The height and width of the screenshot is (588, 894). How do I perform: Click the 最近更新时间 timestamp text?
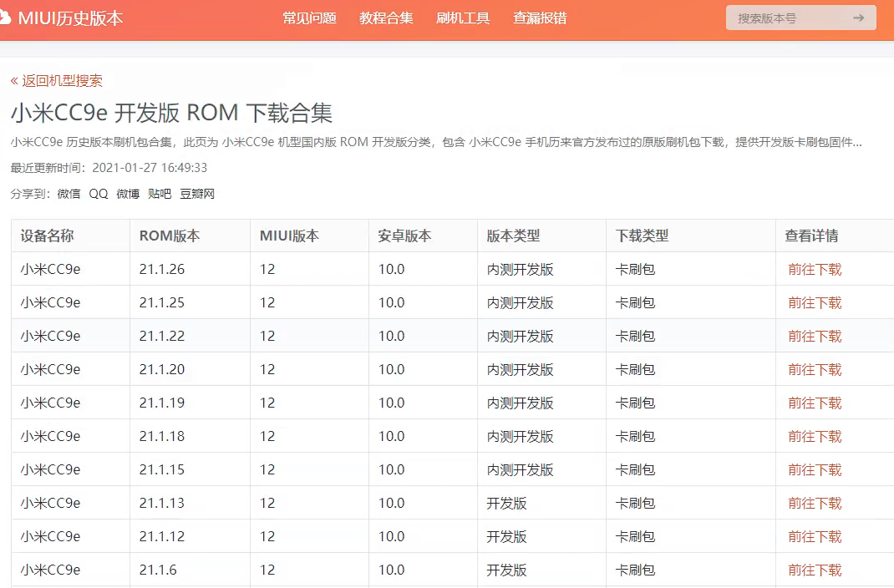(109, 168)
